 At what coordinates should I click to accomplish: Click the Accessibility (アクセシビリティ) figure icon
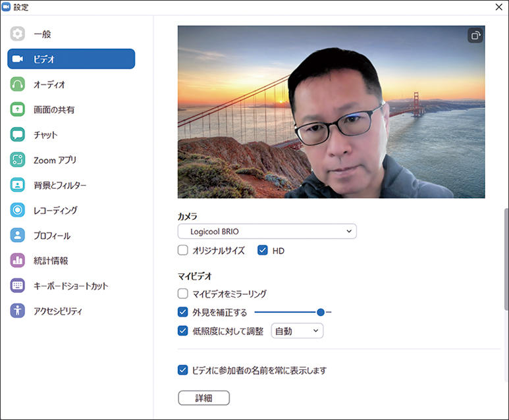(18, 311)
